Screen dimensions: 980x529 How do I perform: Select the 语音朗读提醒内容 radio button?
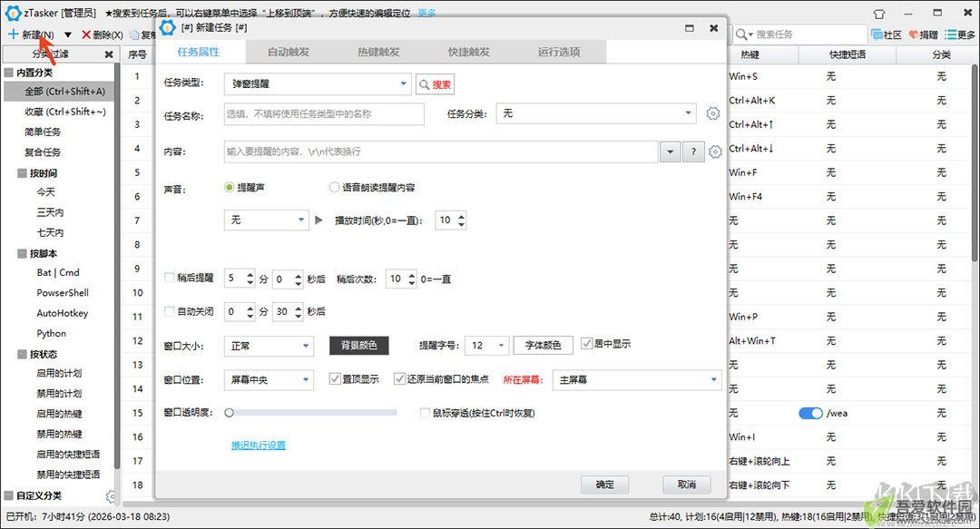pos(334,188)
